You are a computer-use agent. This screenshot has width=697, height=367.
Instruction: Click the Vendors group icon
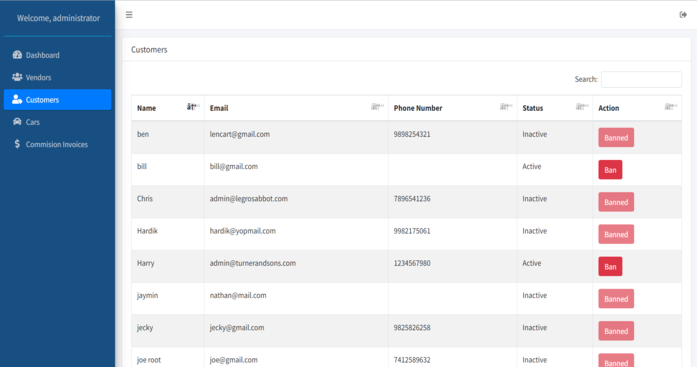tap(17, 77)
